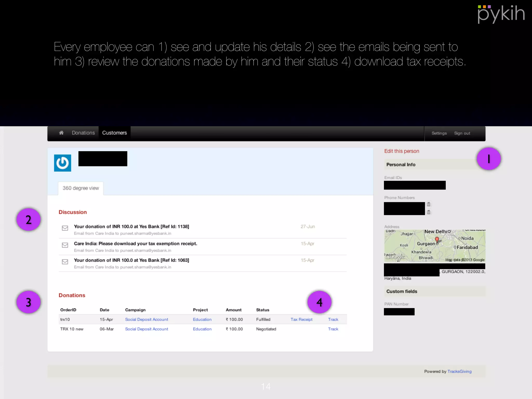The width and height of the screenshot is (532, 399).
Task: Open the home icon in the navbar
Action: pos(61,133)
